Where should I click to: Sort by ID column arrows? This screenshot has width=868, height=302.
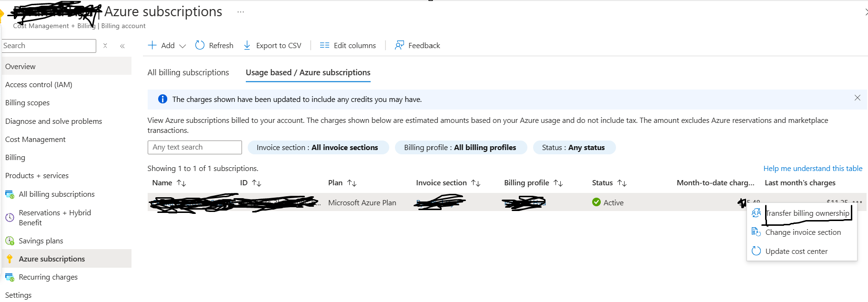click(257, 183)
